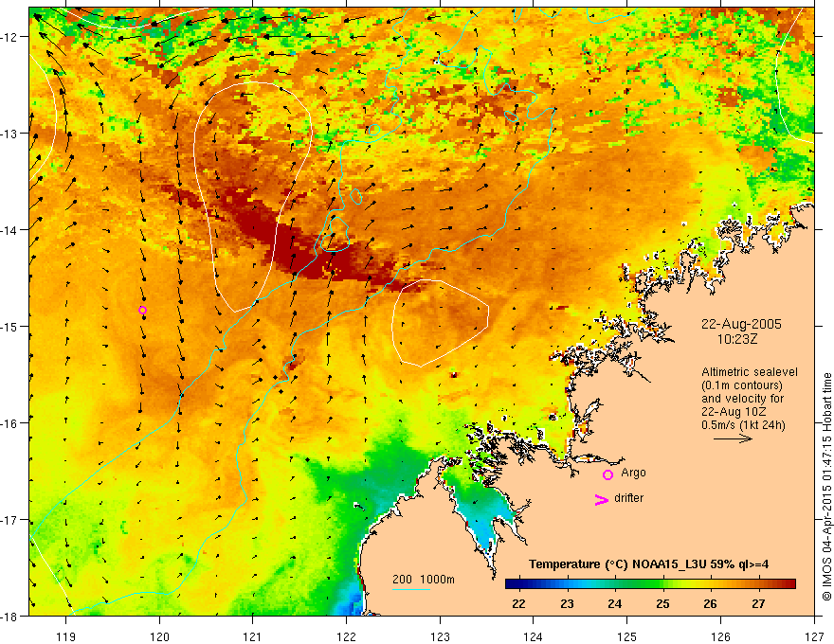
Task: Click latitude axis label -12
Action: tap(9, 37)
